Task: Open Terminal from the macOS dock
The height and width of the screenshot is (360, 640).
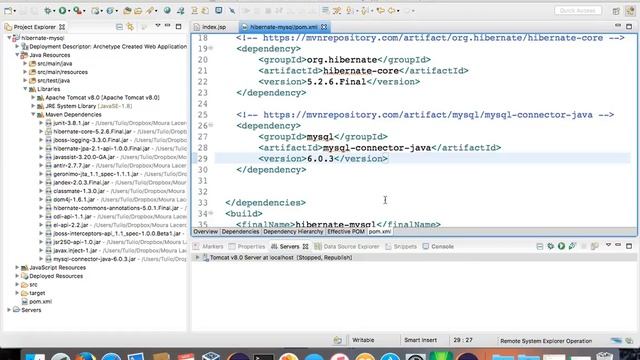Action: (263, 356)
